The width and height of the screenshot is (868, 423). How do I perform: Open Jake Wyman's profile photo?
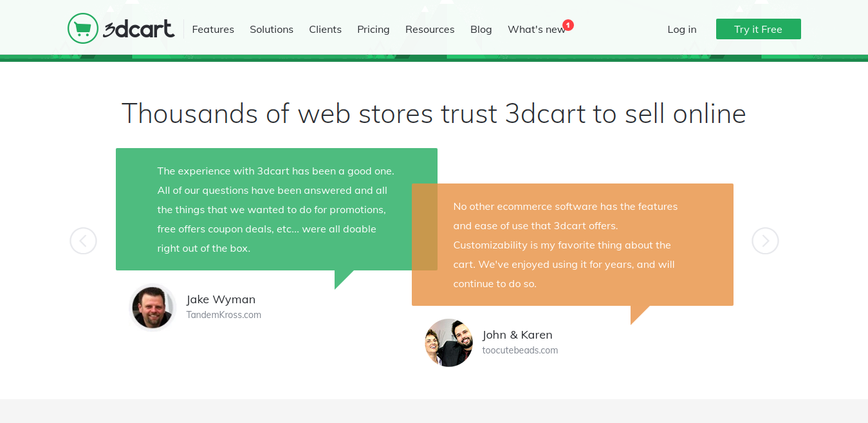152,307
